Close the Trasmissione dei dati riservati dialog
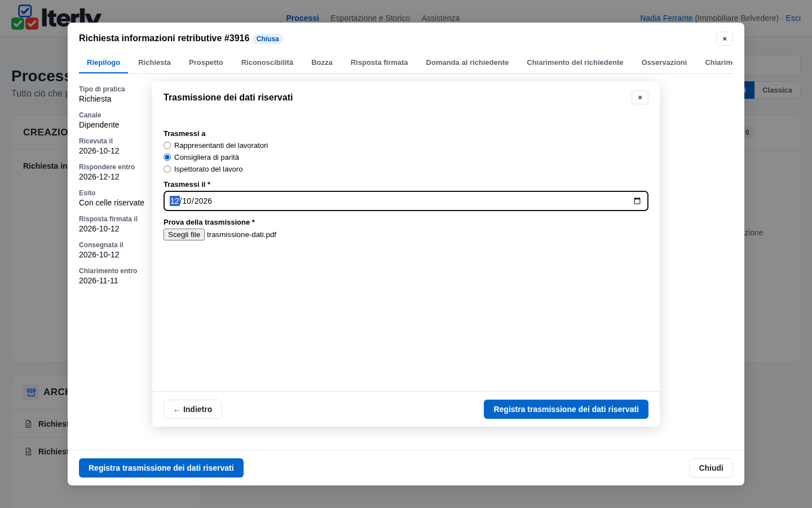Image resolution: width=812 pixels, height=508 pixels. (x=640, y=98)
